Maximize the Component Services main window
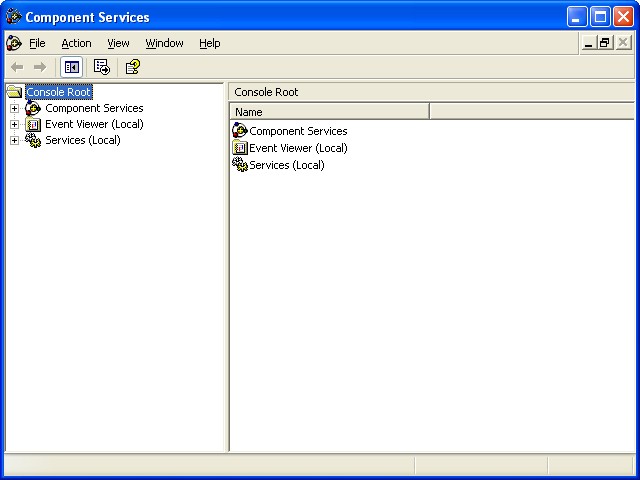 (600, 17)
